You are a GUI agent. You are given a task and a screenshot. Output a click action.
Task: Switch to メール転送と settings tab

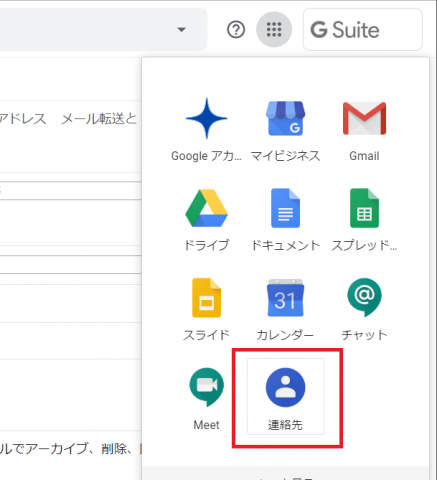point(99,119)
